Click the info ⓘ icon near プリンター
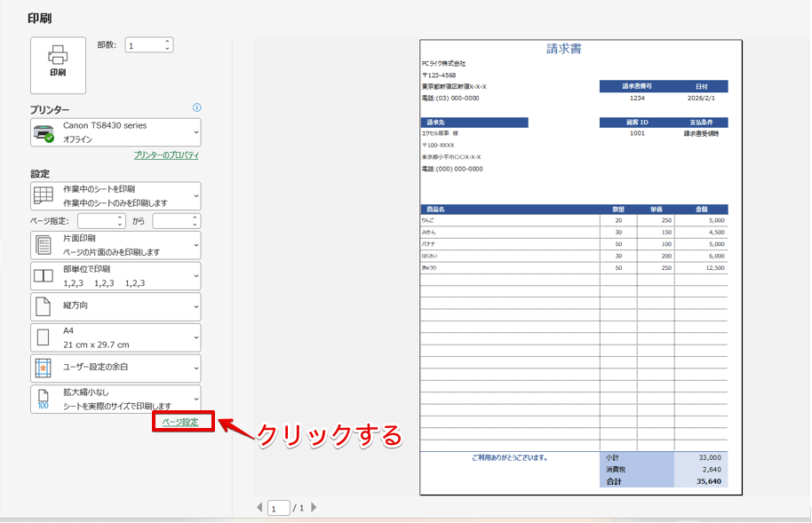Image resolution: width=812 pixels, height=523 pixels. click(x=196, y=107)
